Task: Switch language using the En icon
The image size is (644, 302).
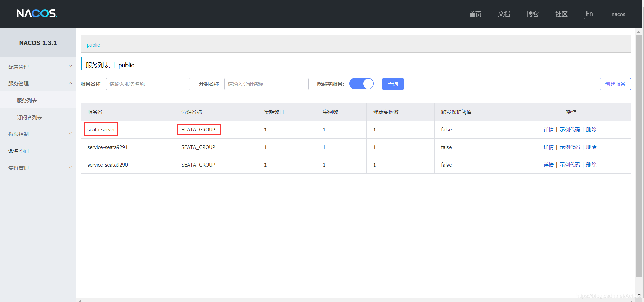Action: [x=589, y=14]
